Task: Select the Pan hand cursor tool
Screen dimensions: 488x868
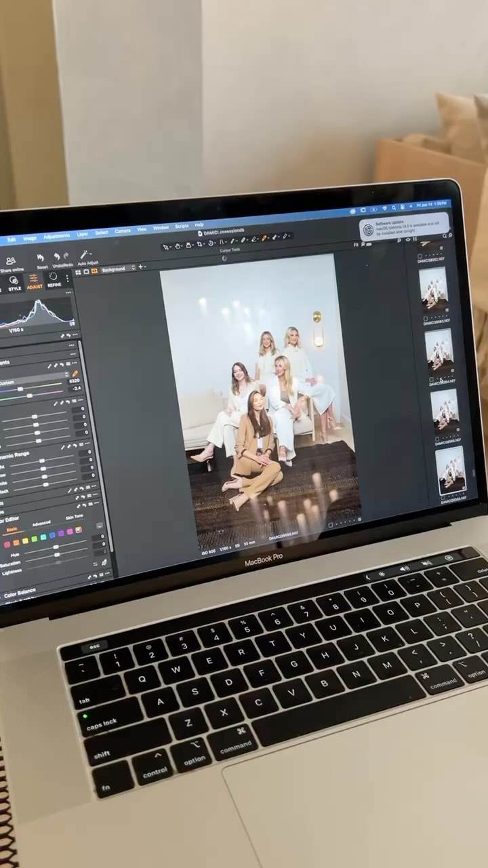Action: 178,245
